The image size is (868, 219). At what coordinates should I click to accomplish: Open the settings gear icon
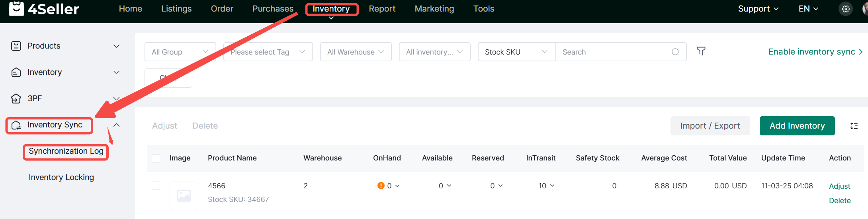tap(846, 9)
